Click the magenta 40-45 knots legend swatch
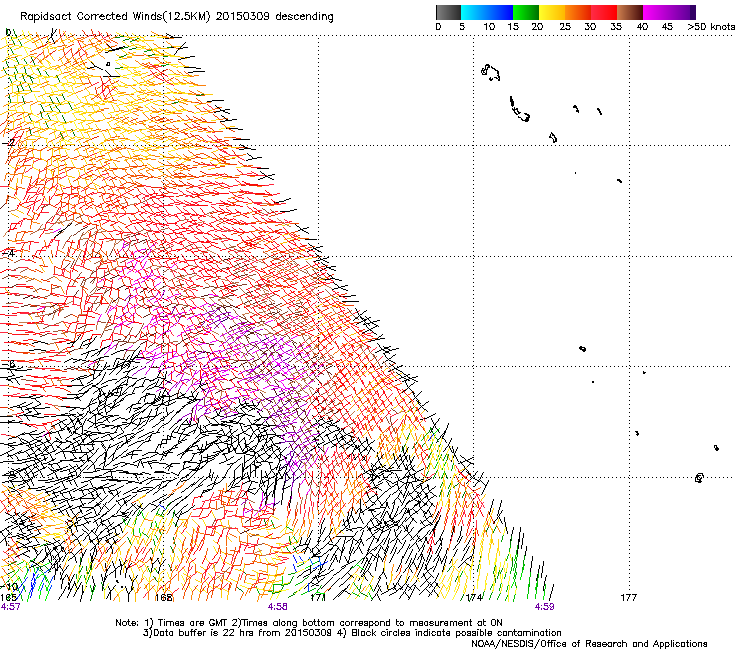The image size is (740, 650). coord(656,12)
